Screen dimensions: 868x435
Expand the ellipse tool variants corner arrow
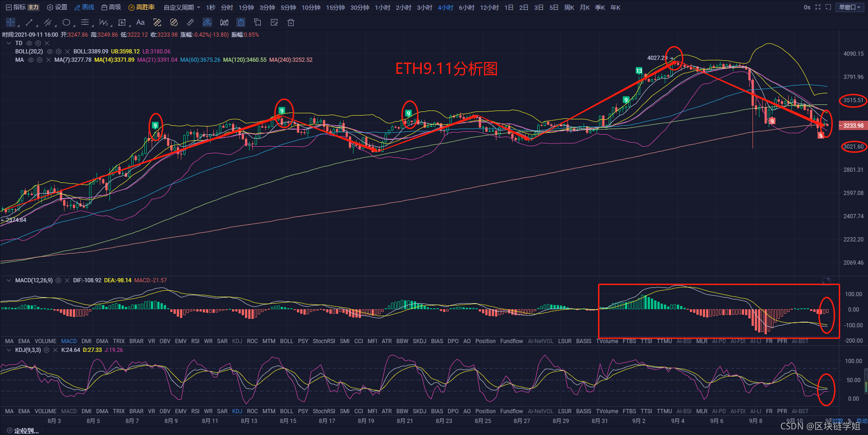pyautogui.click(x=73, y=26)
